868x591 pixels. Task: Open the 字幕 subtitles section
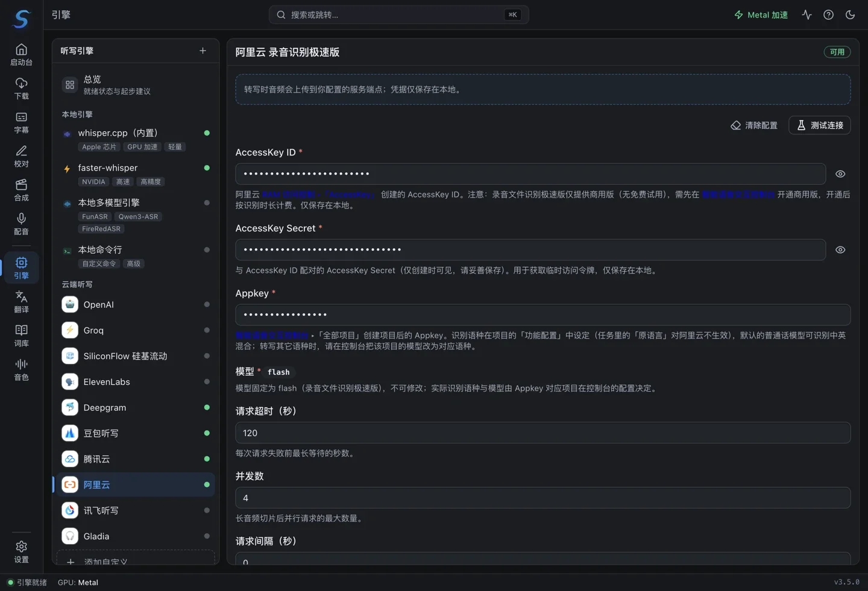coord(21,122)
